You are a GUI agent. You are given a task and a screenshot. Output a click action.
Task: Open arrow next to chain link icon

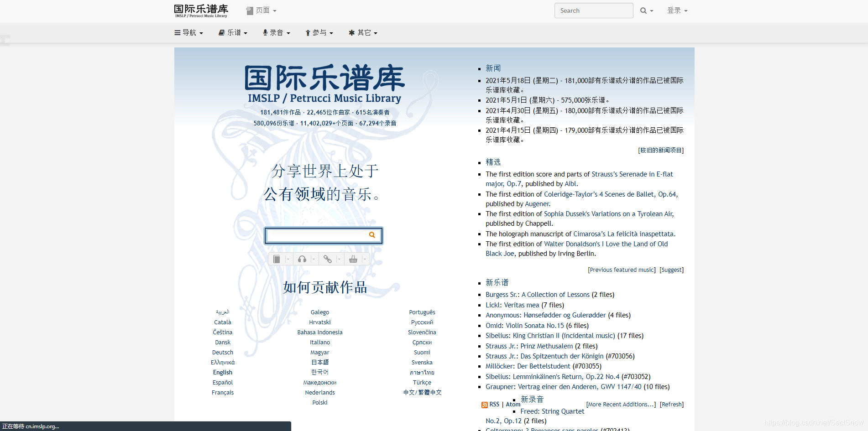point(339,259)
